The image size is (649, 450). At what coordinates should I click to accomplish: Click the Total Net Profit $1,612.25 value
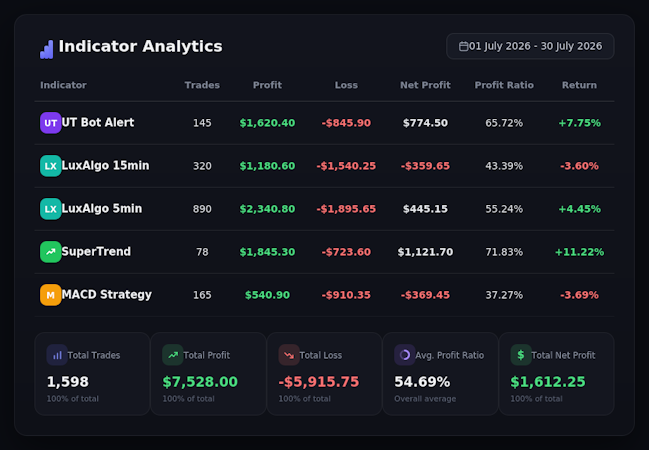[x=548, y=382]
